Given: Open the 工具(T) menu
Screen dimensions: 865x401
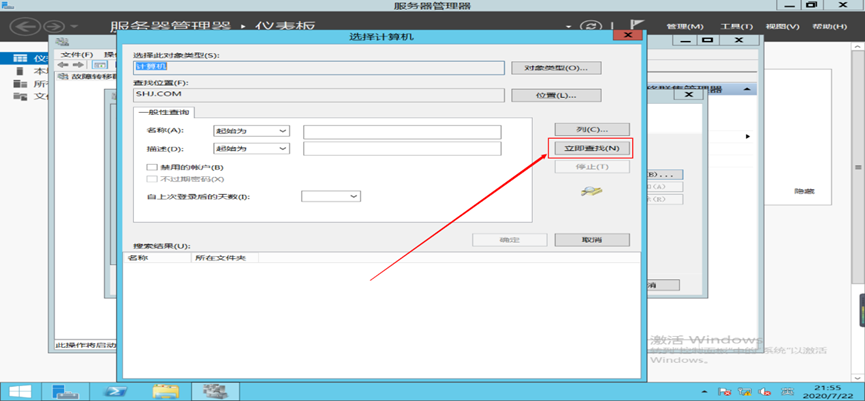Looking at the screenshot, I should point(736,26).
